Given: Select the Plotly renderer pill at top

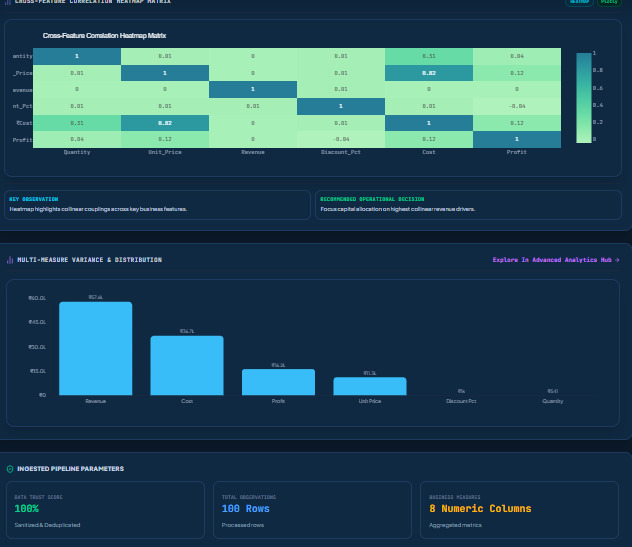Looking at the screenshot, I should 609,2.
